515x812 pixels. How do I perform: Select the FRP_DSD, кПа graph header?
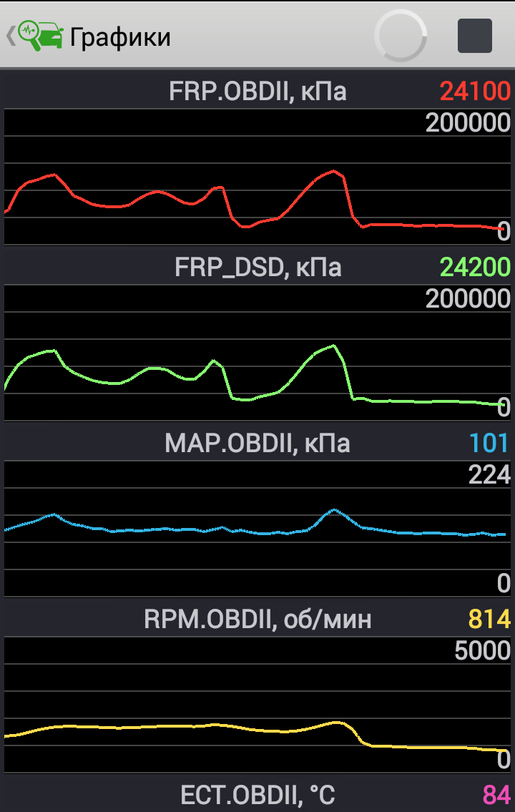click(x=257, y=268)
